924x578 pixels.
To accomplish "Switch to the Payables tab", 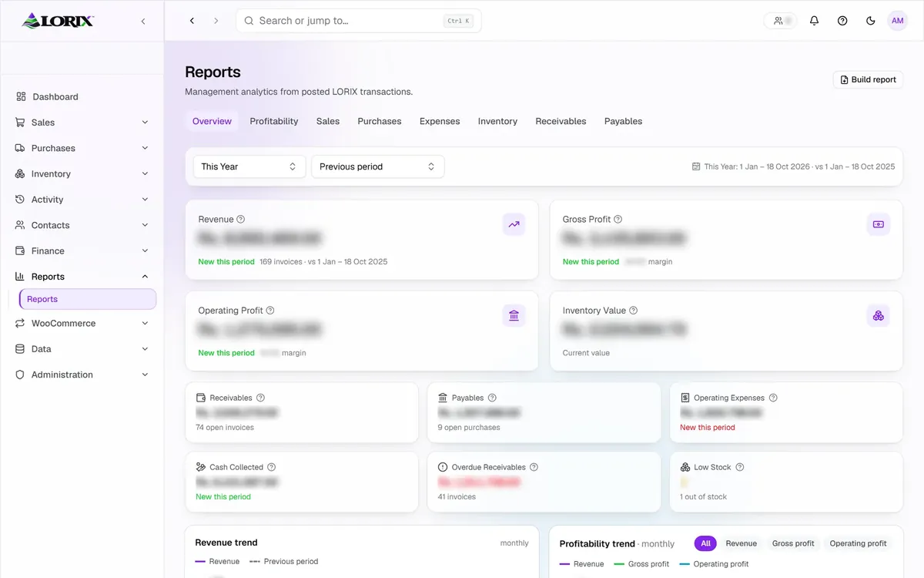I will 623,121.
